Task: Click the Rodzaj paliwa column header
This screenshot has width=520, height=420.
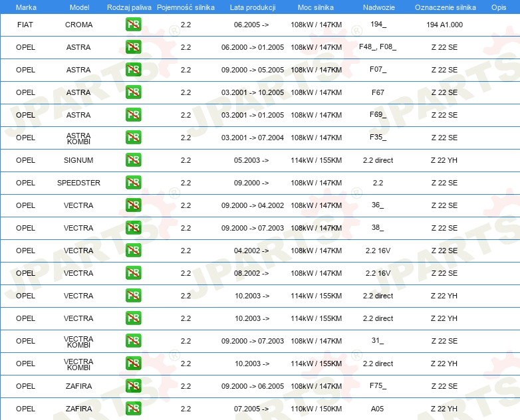Action: point(129,7)
